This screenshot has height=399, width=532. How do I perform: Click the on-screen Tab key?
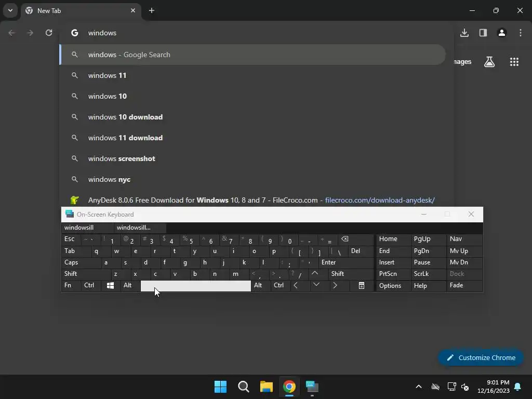click(x=76, y=251)
